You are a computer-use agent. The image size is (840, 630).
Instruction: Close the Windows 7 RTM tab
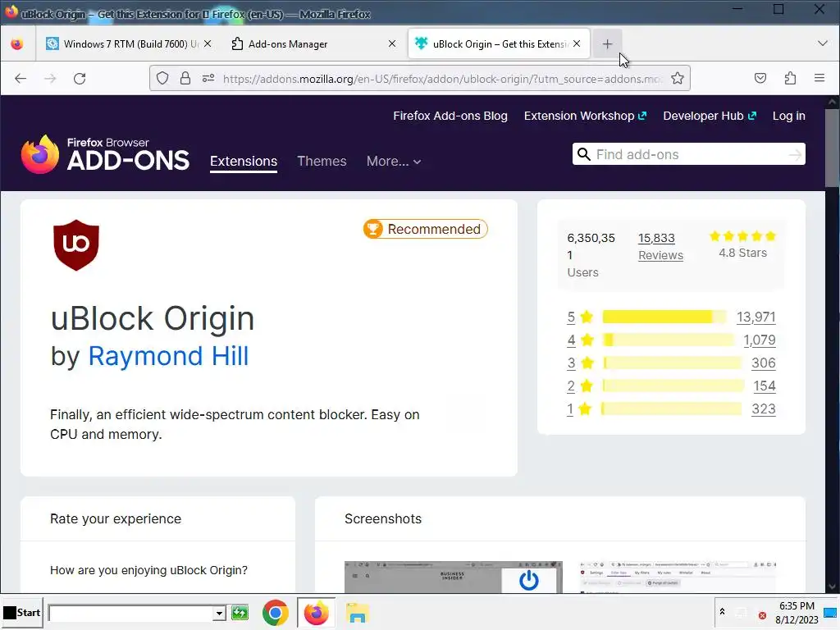click(x=208, y=44)
